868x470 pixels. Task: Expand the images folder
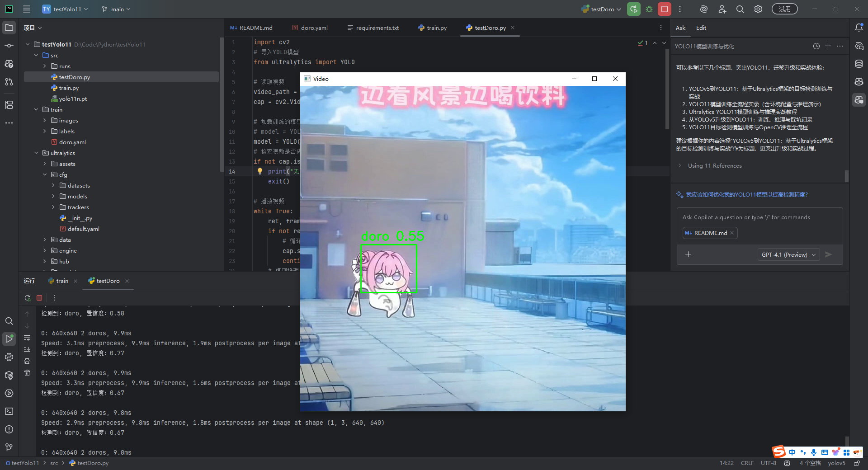(x=45, y=120)
